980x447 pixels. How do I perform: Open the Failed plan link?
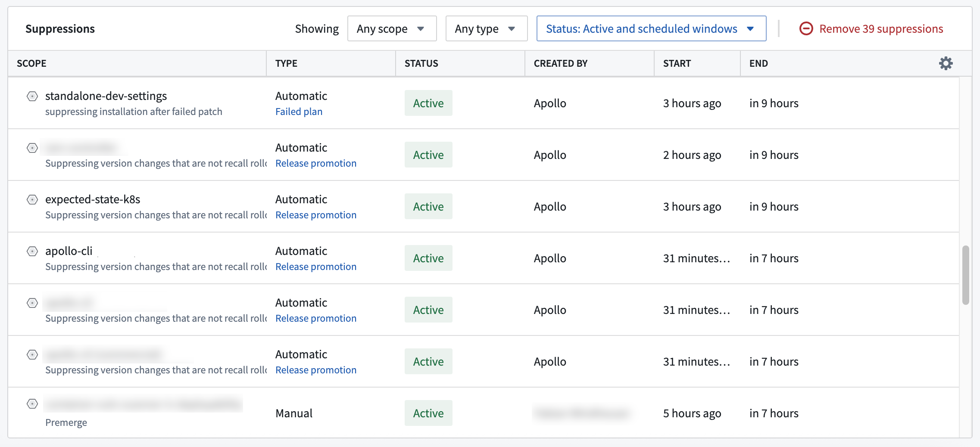click(299, 112)
